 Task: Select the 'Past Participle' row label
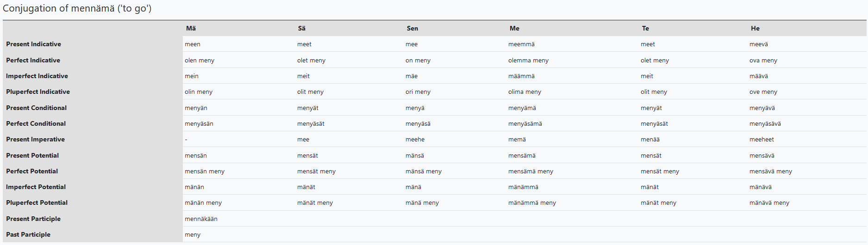click(28, 235)
